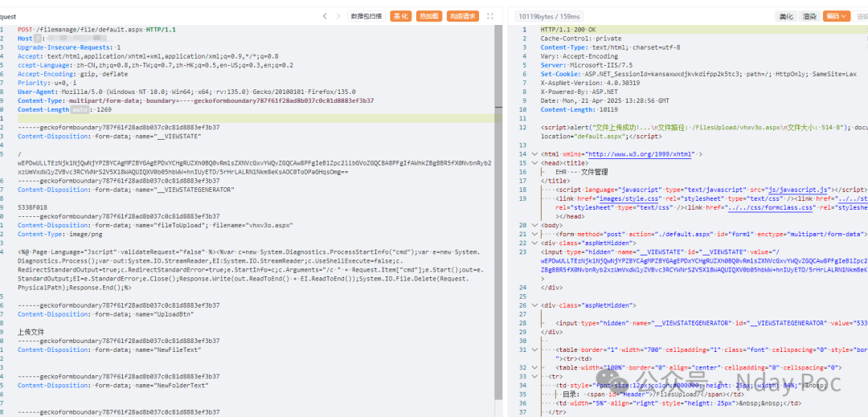
Task: Click gray 美化 button in response pane
Action: tap(785, 17)
